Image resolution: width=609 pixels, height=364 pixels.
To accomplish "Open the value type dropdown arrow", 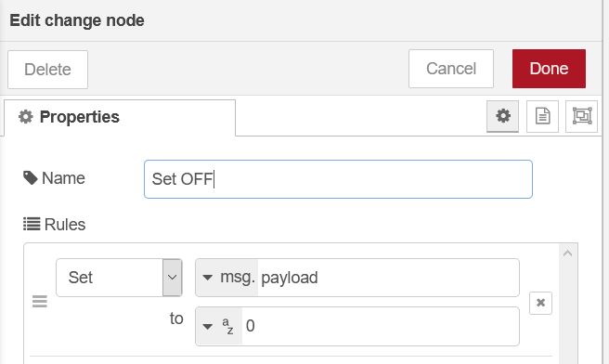I will 207,326.
